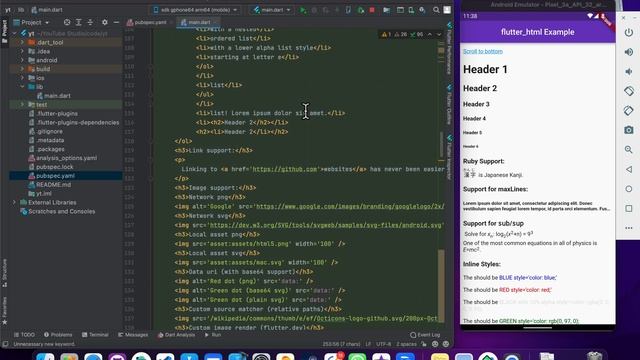Rotate the emulator right with the second rotate icon
The height and width of the screenshot is (360, 640).
point(629,111)
